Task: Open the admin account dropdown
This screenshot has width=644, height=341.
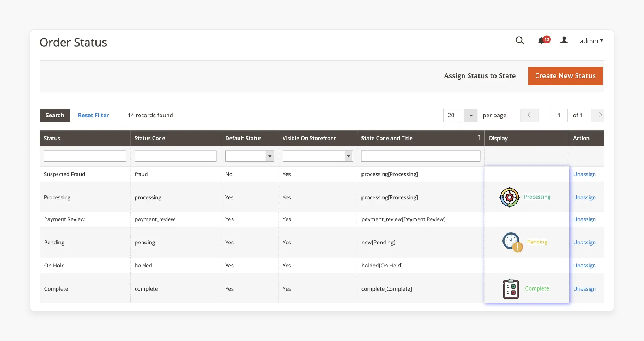Action: [591, 41]
